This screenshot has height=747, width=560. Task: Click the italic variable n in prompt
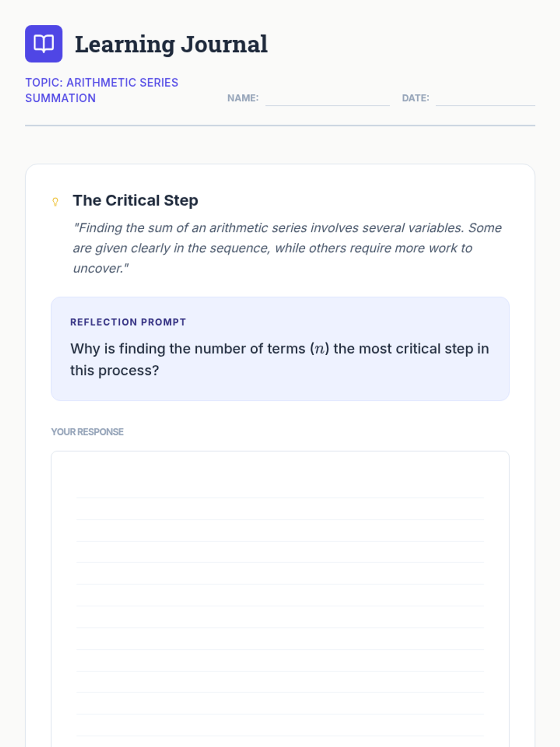pos(320,349)
